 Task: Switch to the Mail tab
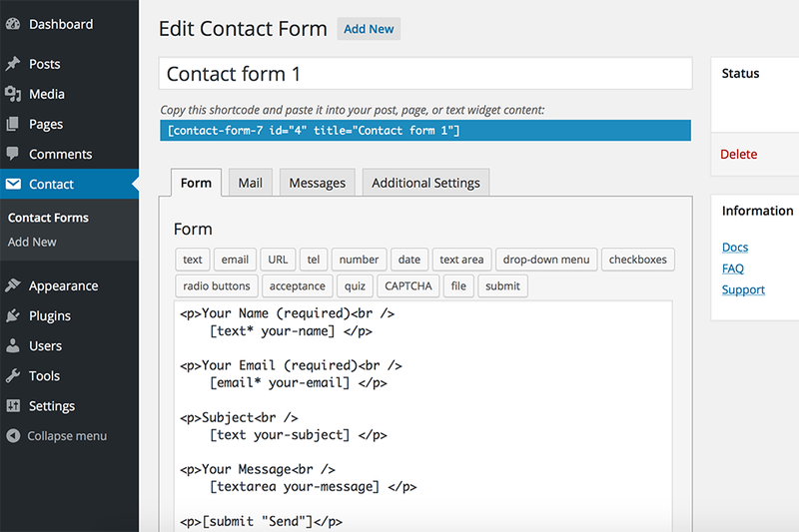tap(251, 183)
